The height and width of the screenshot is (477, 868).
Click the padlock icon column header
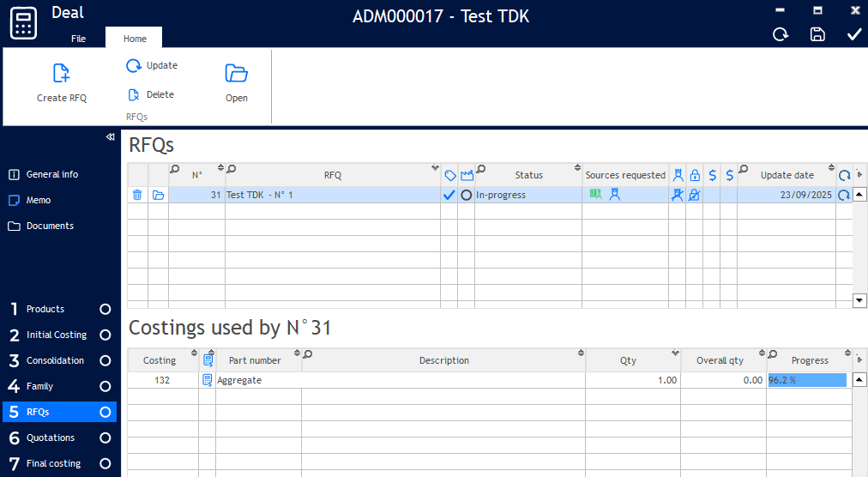click(x=695, y=176)
